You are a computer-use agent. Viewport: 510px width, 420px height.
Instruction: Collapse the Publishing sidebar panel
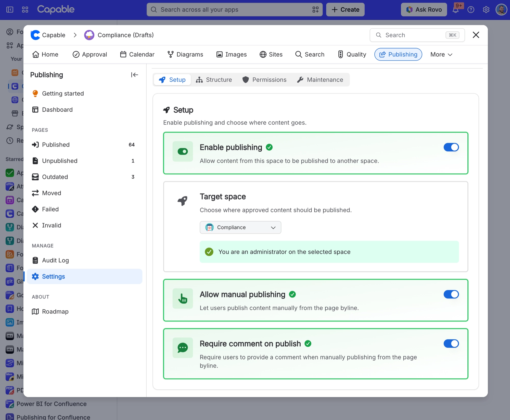[x=134, y=75]
